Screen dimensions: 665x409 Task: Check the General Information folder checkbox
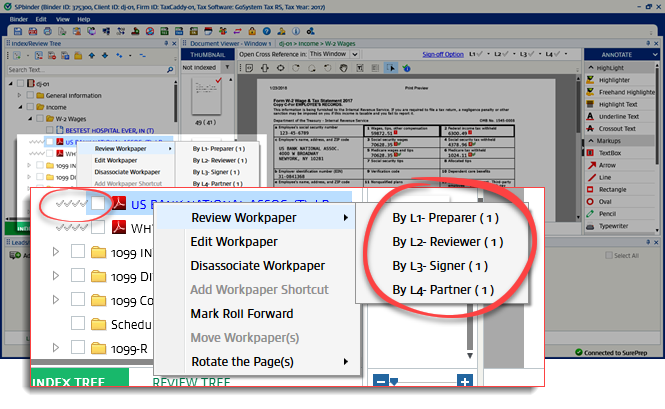pos(30,95)
